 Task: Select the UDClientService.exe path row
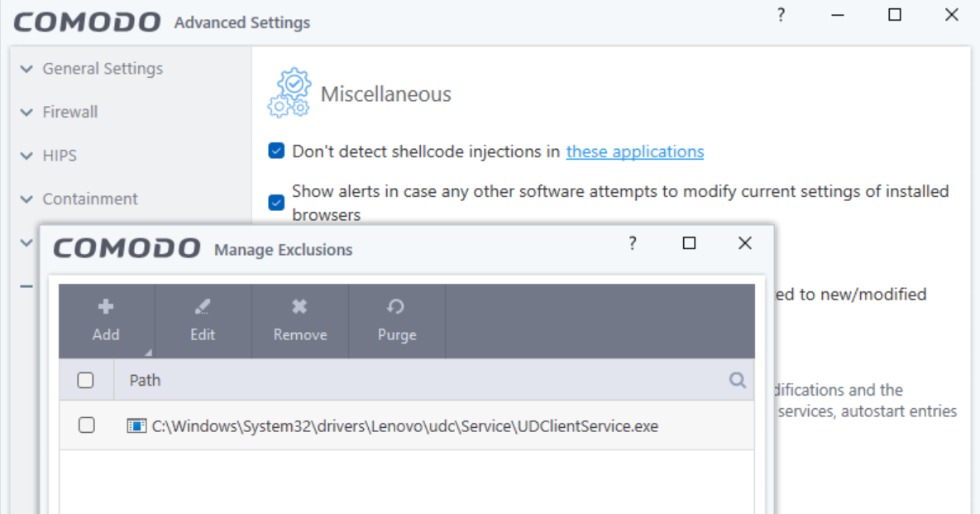point(405,426)
